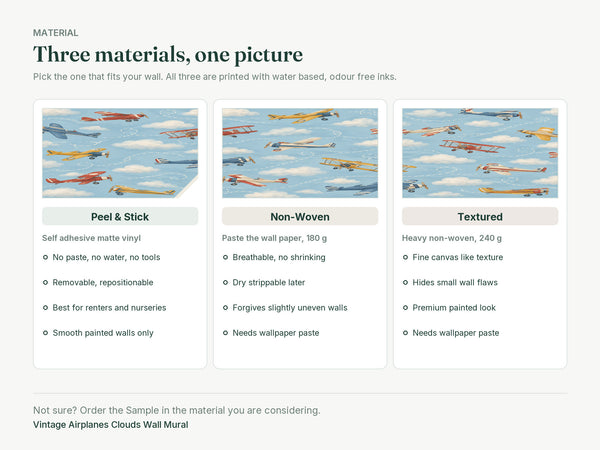
Task: Click bullet icon beside Smooth painted walls only
Action: coord(45,333)
